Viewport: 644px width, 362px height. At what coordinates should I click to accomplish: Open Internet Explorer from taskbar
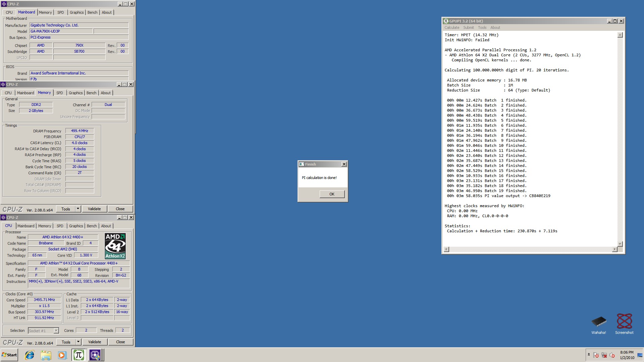30,355
